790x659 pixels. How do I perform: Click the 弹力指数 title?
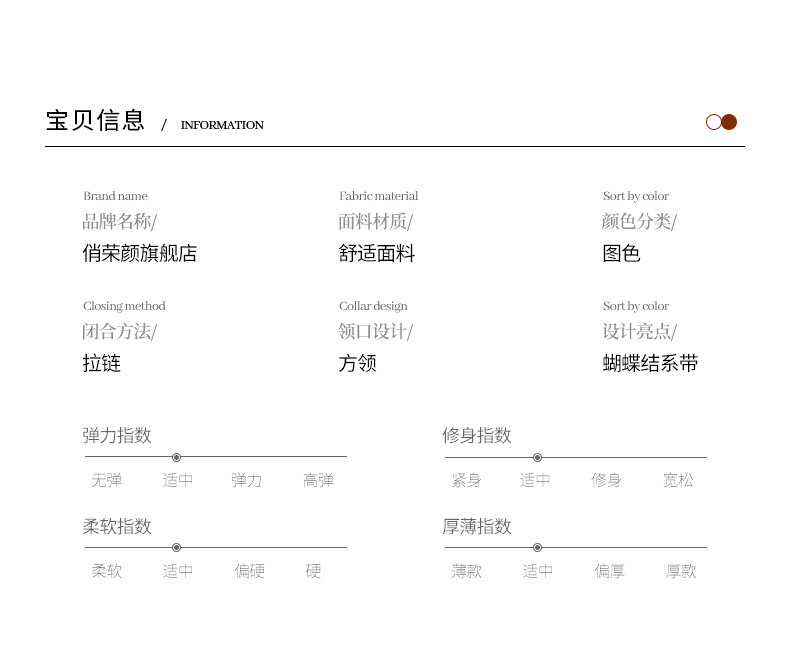(x=117, y=435)
